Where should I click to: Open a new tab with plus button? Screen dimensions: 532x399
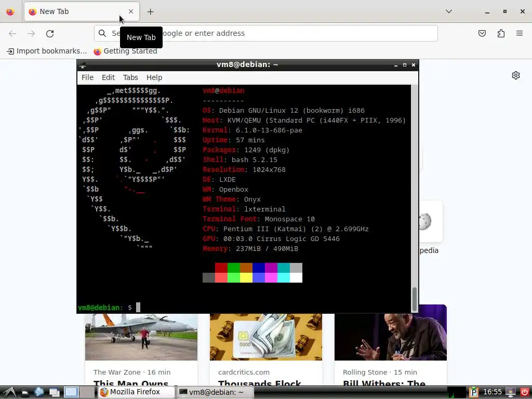pyautogui.click(x=150, y=12)
